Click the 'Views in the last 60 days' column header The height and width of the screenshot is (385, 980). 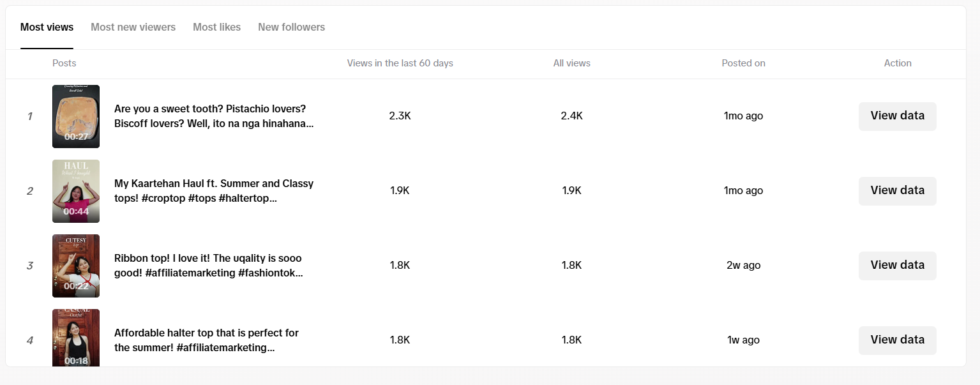click(400, 63)
